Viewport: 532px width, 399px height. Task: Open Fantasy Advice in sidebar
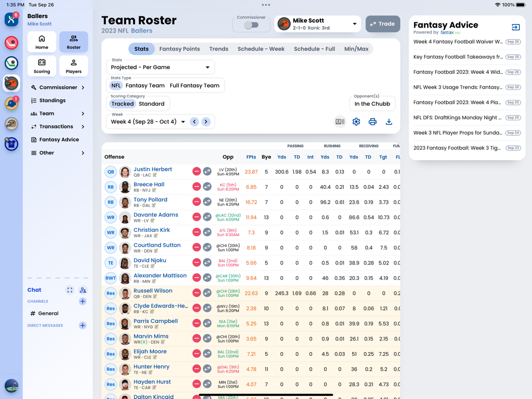point(59,139)
